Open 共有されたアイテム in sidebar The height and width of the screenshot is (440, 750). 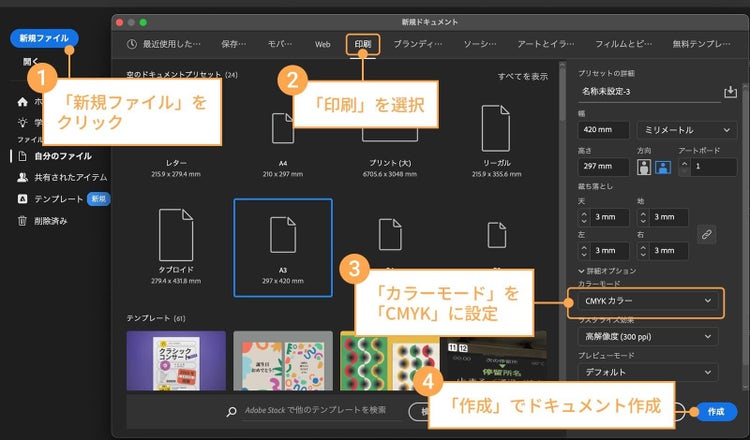[70, 177]
